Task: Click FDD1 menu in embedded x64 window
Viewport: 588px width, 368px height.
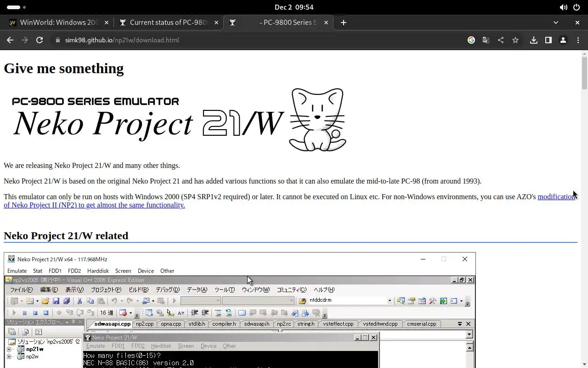Action: [x=55, y=271]
